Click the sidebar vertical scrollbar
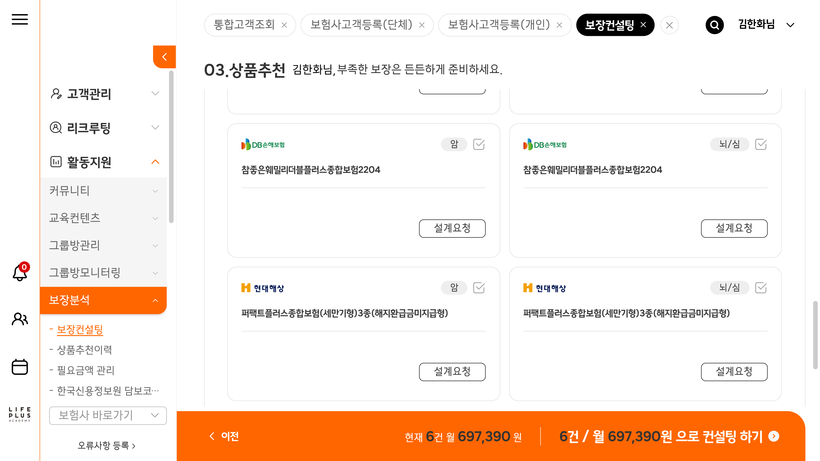Screen dimensions: 820x461 171,150
